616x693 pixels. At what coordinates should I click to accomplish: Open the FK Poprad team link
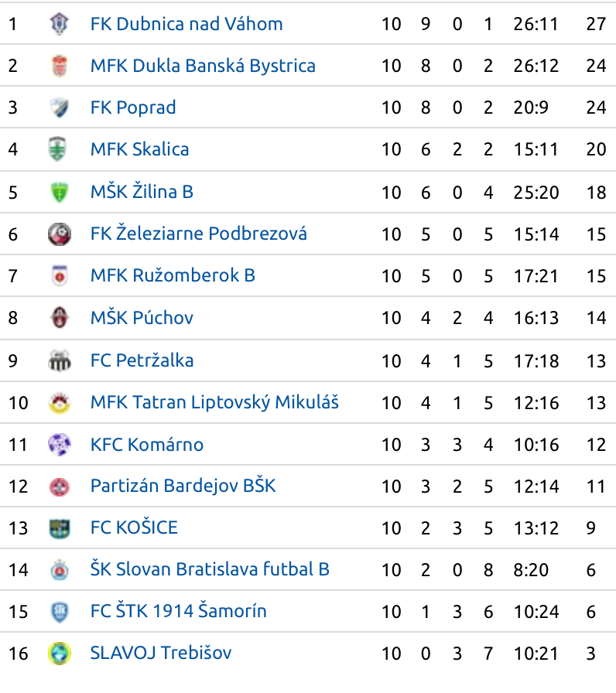133,108
